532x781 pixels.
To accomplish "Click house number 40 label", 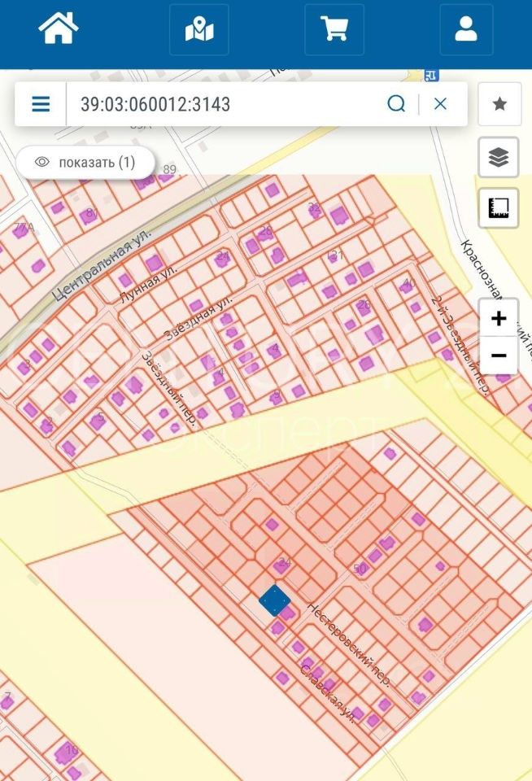I will [x=408, y=283].
